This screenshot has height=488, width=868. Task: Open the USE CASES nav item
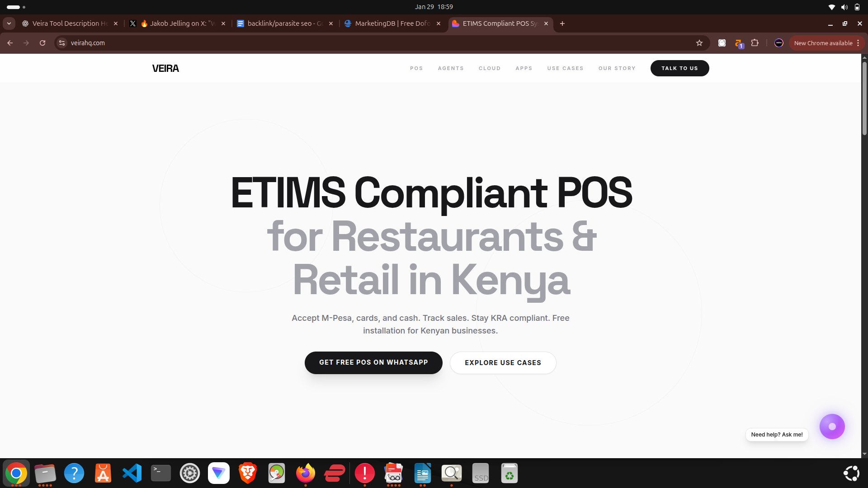[x=565, y=68]
